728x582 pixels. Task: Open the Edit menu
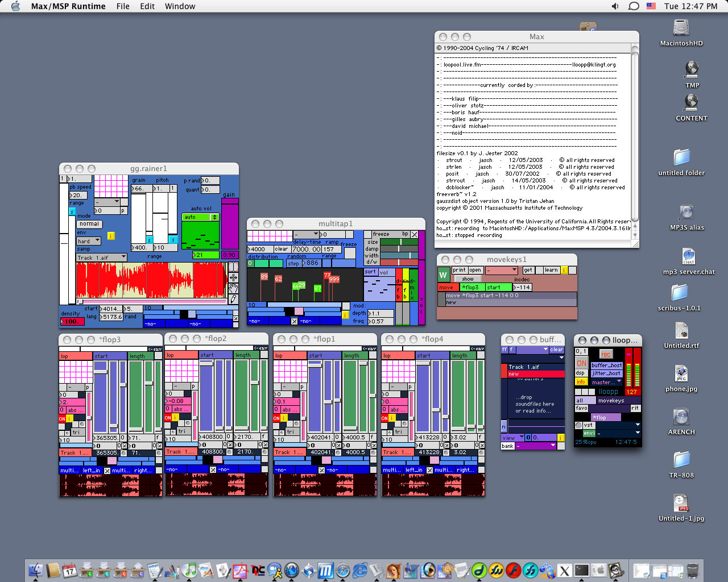(x=147, y=6)
